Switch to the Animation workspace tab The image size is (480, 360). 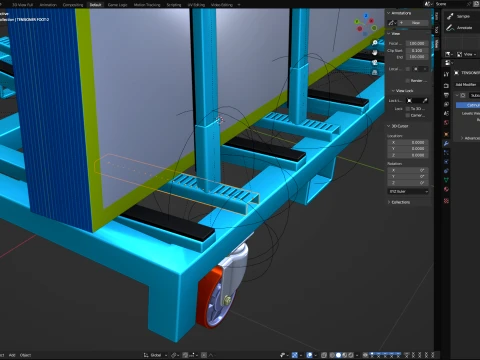tap(48, 5)
